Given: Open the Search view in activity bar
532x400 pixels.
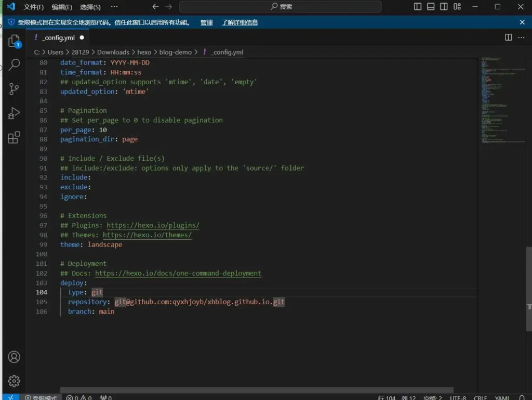Looking at the screenshot, I should pos(14,64).
